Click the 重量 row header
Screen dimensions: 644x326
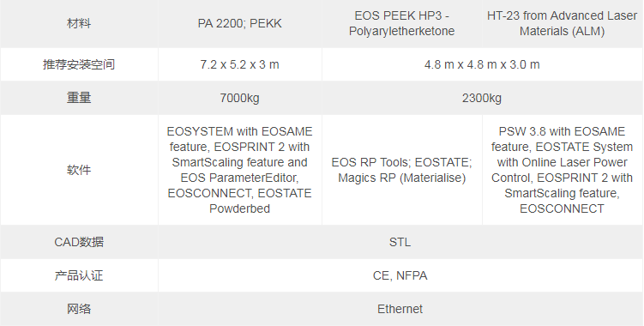point(79,99)
